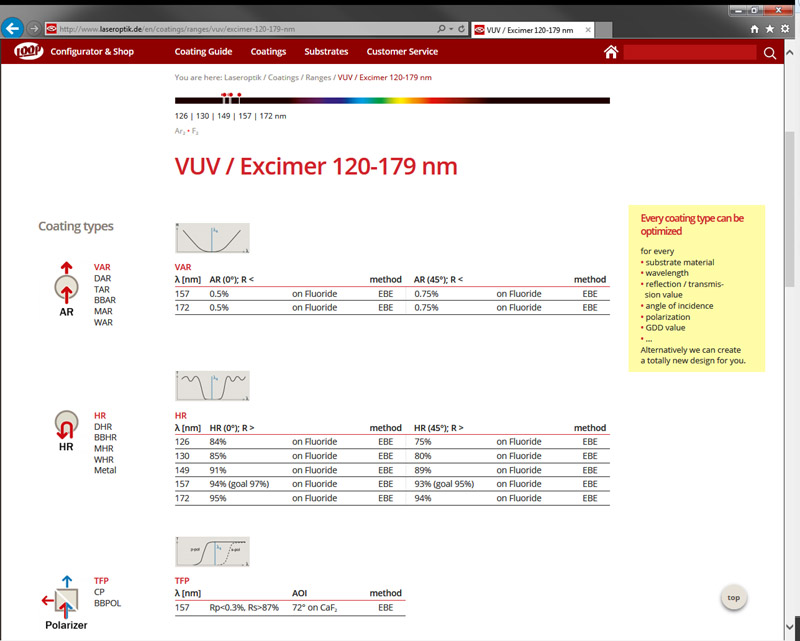Select the DHR coating type link
The width and height of the screenshot is (800, 641).
coord(103,427)
